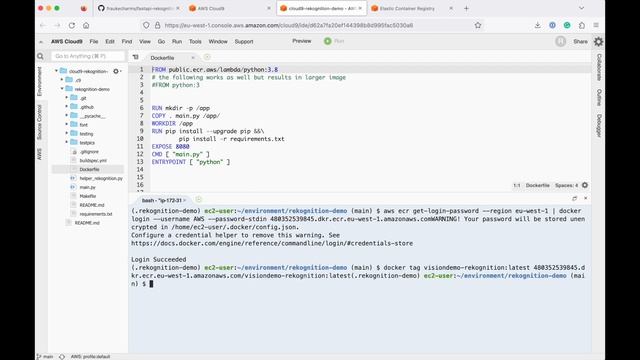Click the Share button

point(580,42)
